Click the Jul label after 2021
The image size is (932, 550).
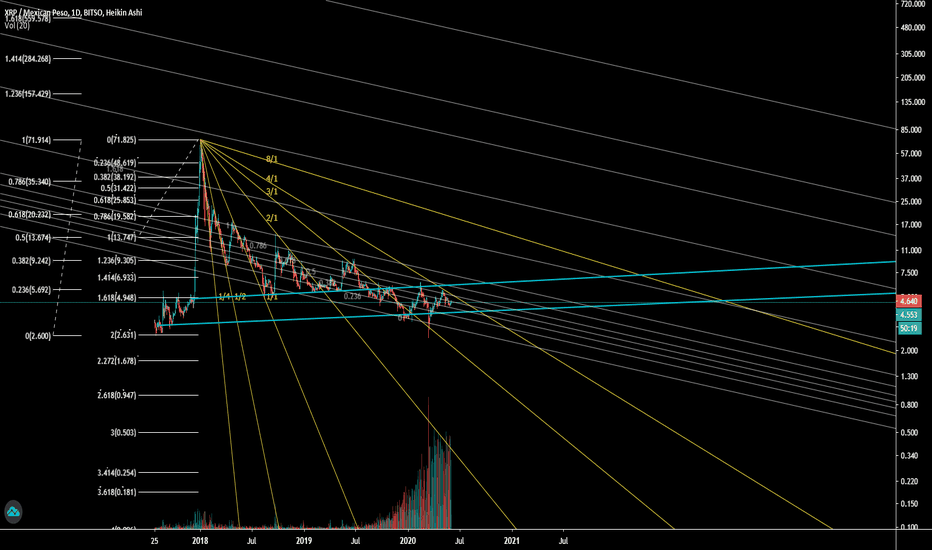click(563, 541)
